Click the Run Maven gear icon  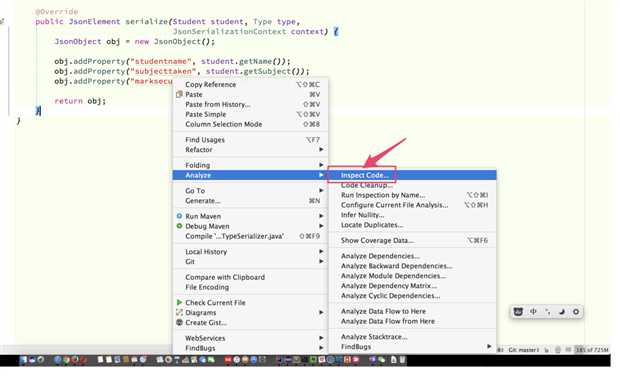[179, 216]
